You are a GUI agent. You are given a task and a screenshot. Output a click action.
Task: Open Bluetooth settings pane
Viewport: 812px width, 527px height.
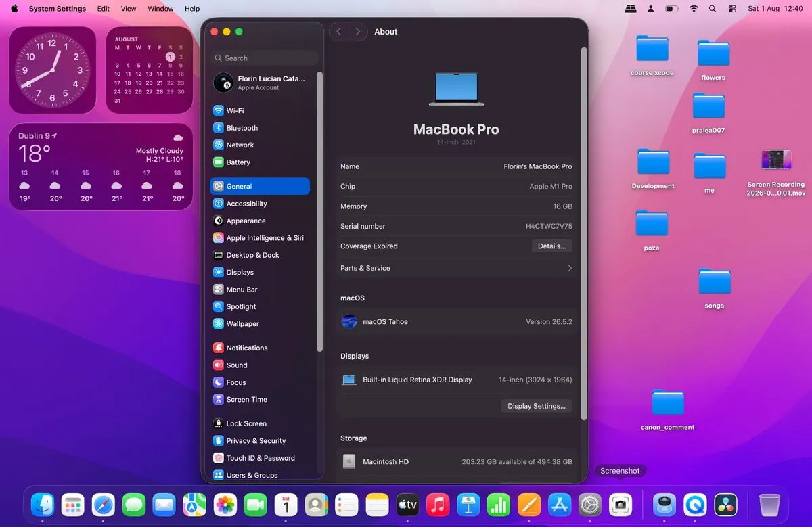(260, 128)
